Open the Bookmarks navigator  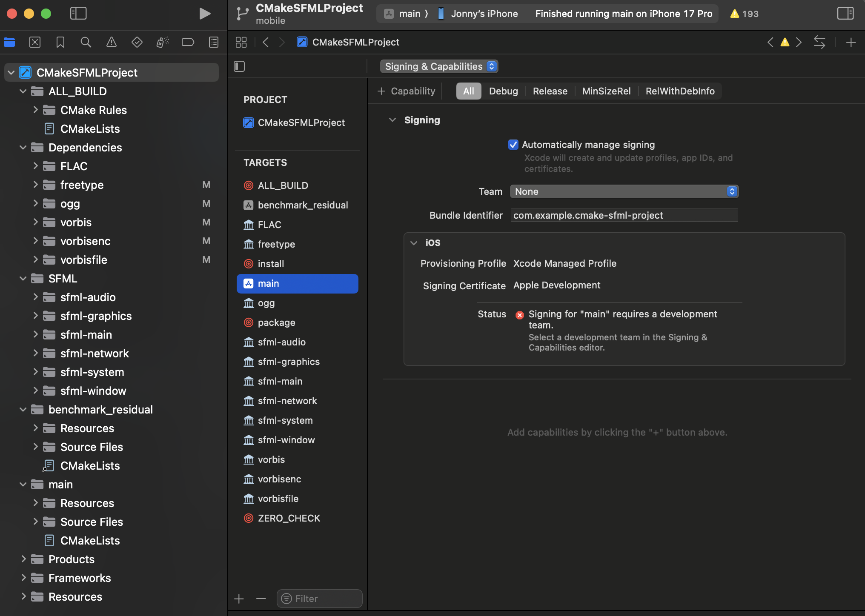tap(60, 42)
